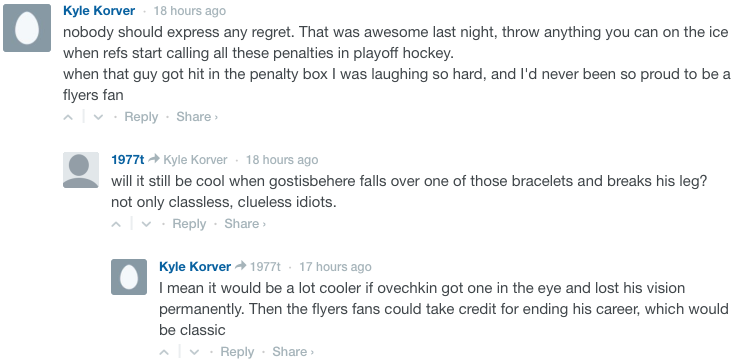The height and width of the screenshot is (364, 736).
Task: Open Kyle Korver's profile from top comment
Action: [x=99, y=11]
